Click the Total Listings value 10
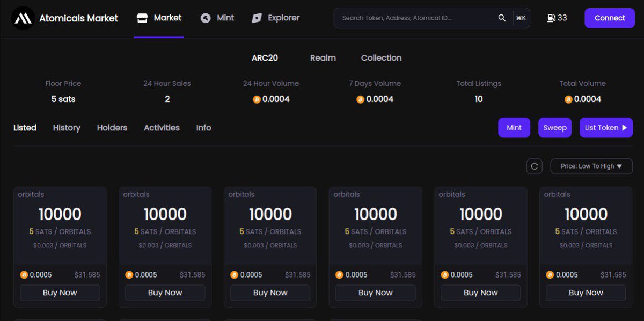 pos(479,99)
